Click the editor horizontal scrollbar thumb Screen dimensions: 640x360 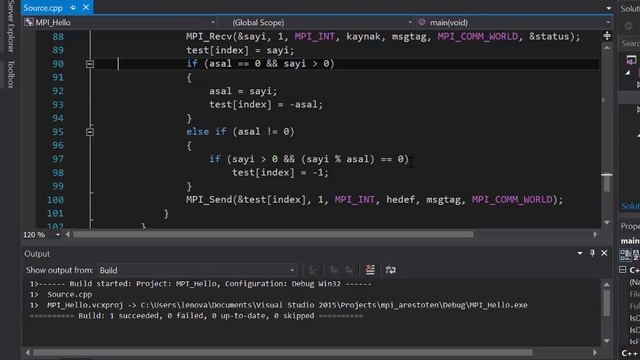tap(273, 234)
